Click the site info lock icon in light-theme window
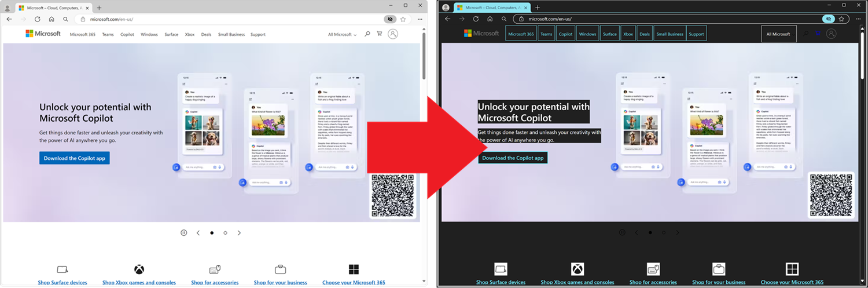Screen dimensions: 868x288 tap(83, 19)
